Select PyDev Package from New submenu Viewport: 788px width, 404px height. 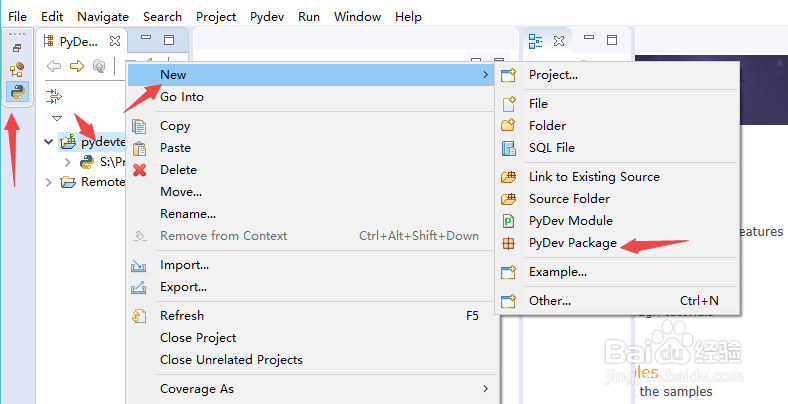tap(572, 243)
